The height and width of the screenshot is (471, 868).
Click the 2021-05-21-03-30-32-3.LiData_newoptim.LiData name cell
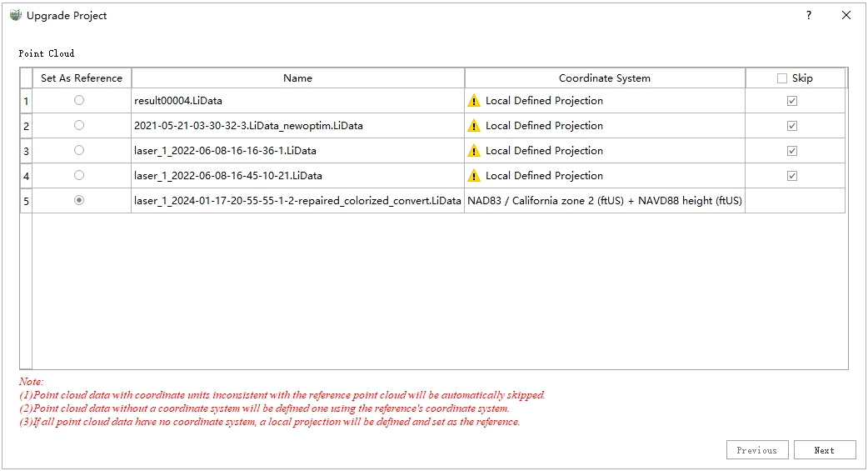[298, 126]
